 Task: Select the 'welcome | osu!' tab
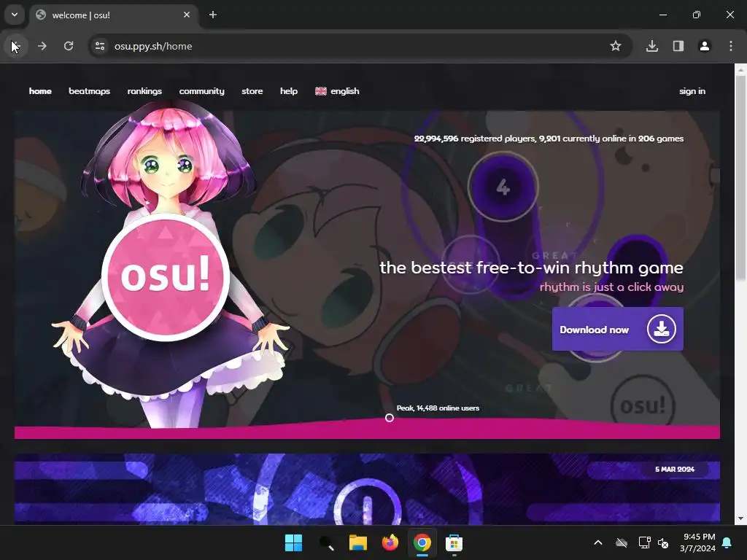click(115, 15)
